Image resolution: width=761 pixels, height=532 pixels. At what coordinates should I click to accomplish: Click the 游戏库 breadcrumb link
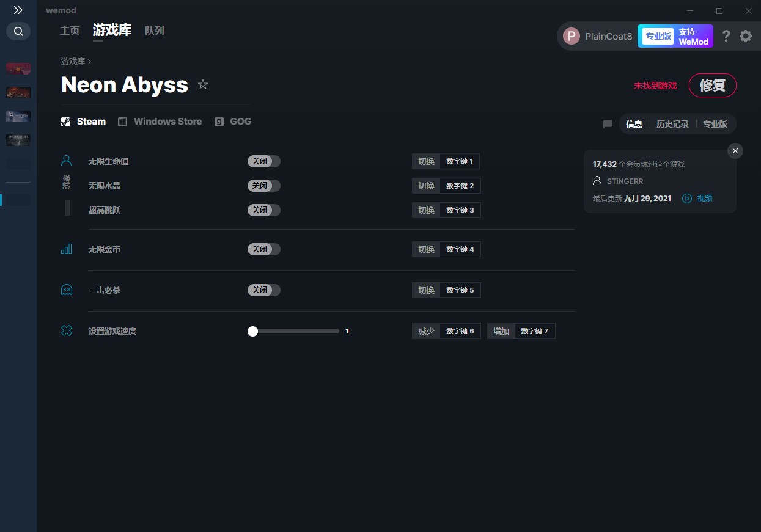pos(73,62)
